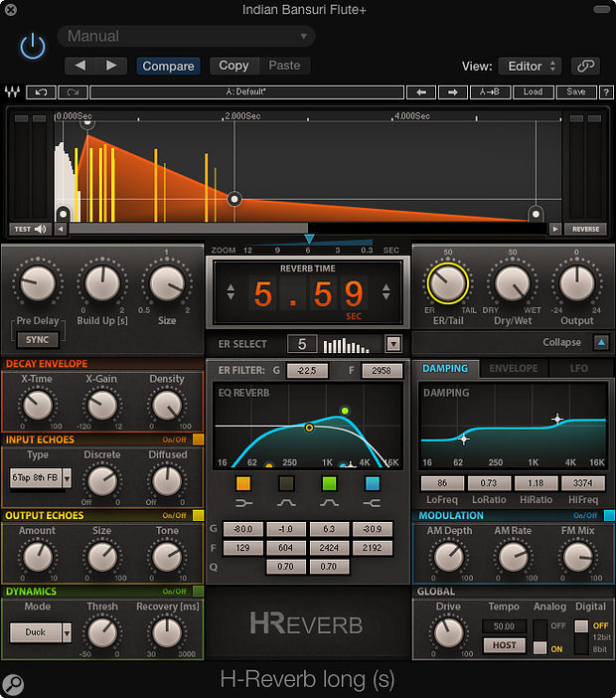Open the View Editor dropdown
Screen dimensions: 616x698
click(x=530, y=66)
